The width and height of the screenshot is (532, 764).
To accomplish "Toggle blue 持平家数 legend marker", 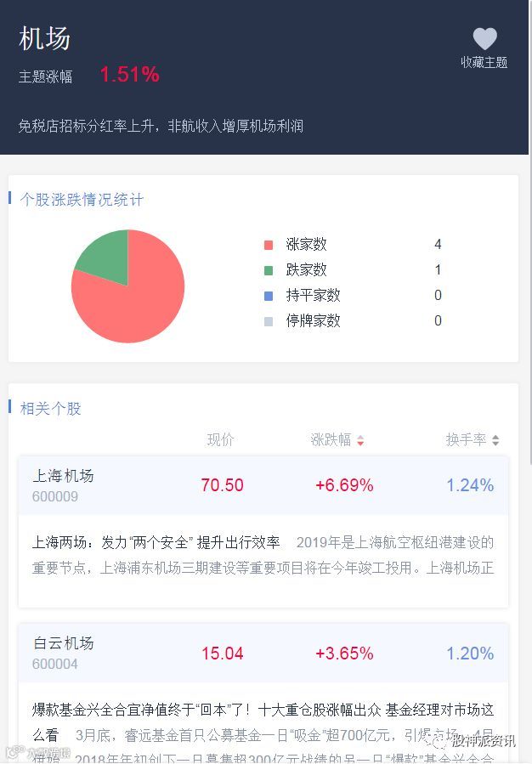I will 269,296.
